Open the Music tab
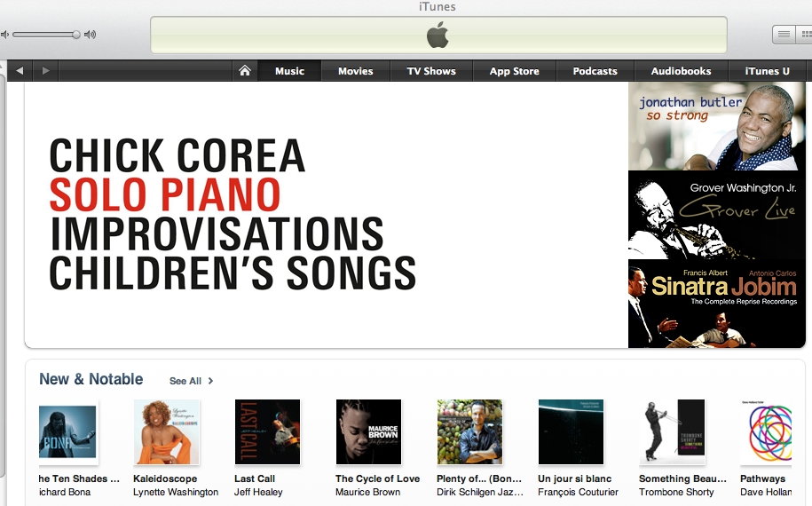 289,70
